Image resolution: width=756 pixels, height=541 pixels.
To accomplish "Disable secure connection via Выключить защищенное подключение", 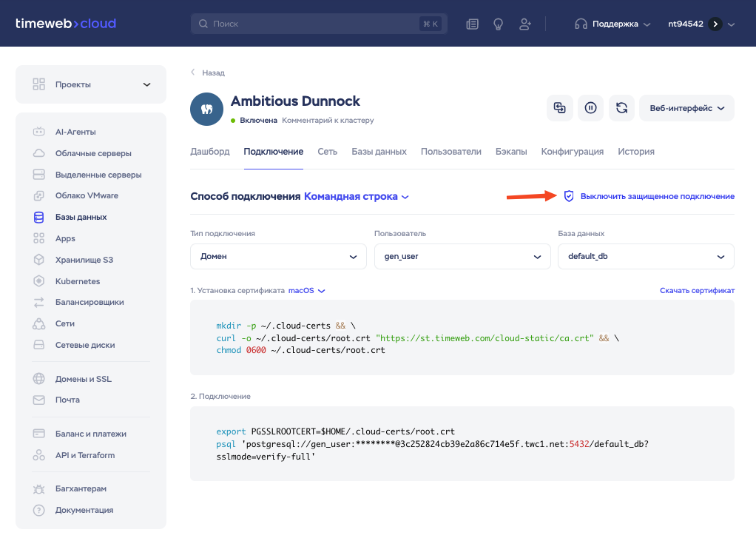I will point(657,196).
